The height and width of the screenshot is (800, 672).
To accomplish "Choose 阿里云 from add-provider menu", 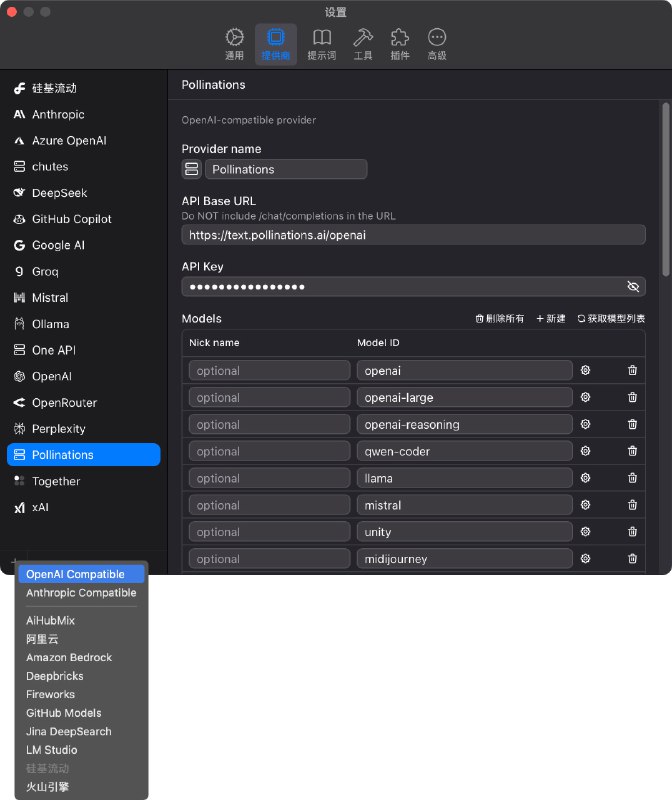I will pos(81,639).
